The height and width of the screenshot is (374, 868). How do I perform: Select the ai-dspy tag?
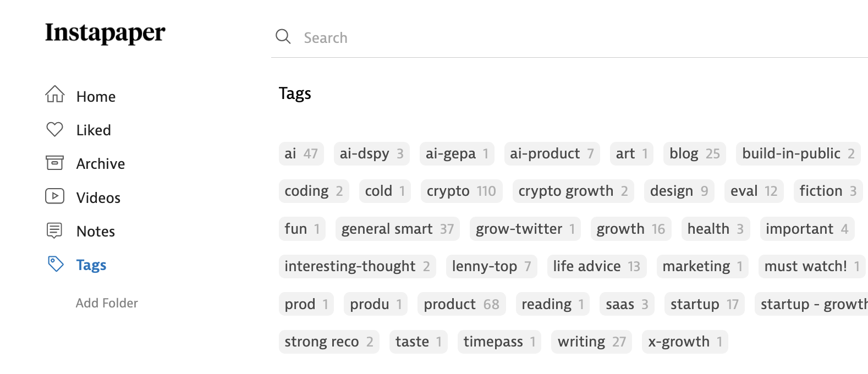[x=371, y=153]
